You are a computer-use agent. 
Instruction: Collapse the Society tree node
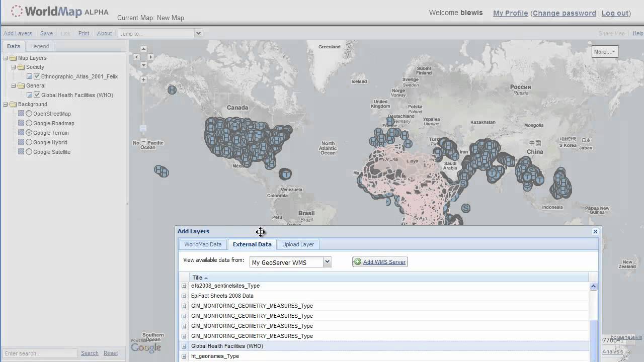coord(14,67)
